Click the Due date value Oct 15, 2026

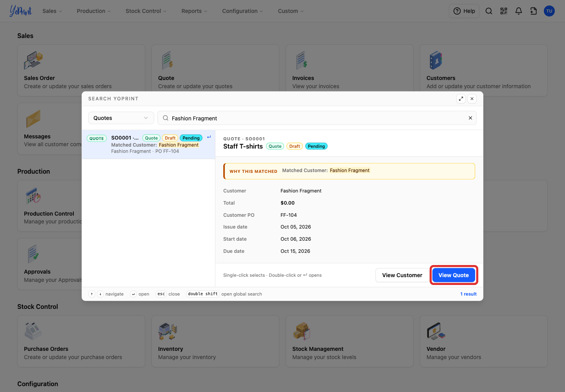295,251
